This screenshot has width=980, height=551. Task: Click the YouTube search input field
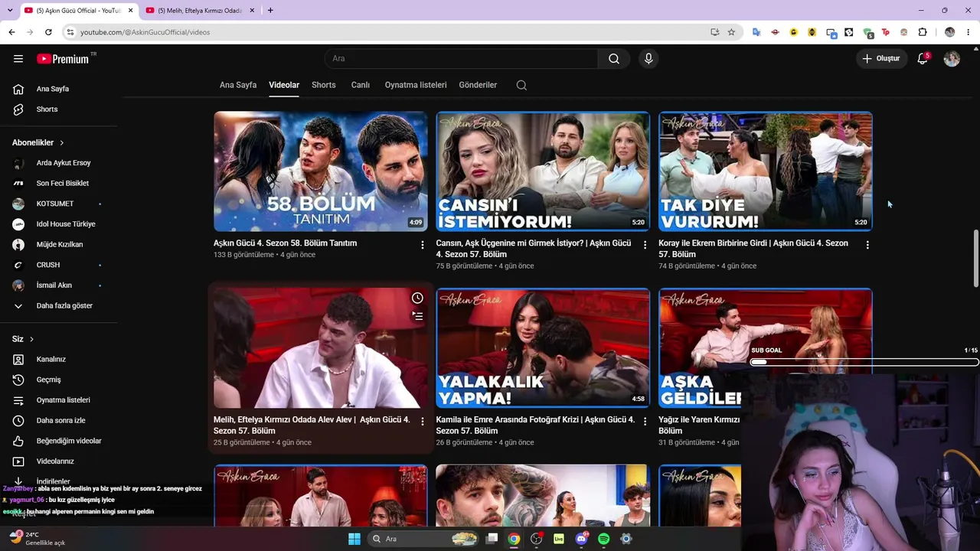click(x=461, y=59)
